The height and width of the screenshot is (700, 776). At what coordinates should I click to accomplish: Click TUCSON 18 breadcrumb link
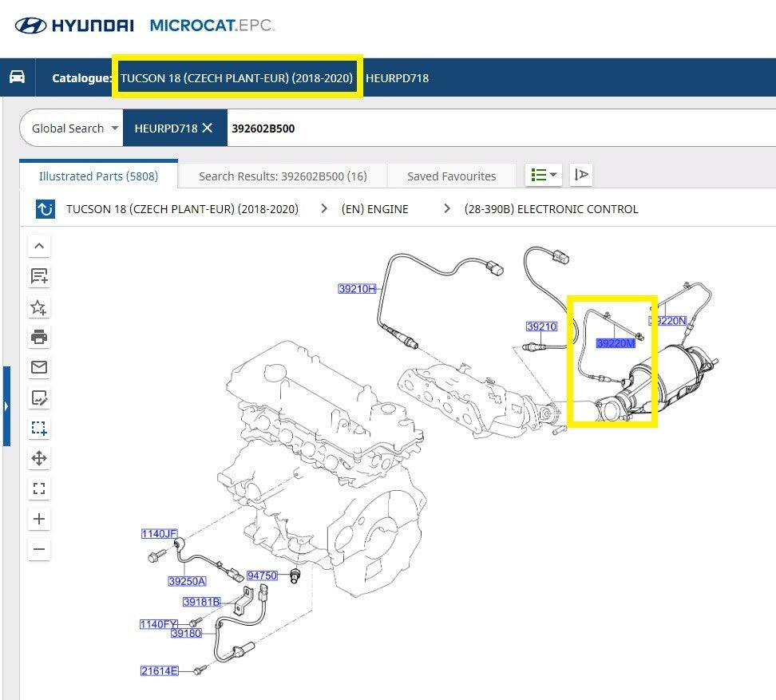pos(182,209)
